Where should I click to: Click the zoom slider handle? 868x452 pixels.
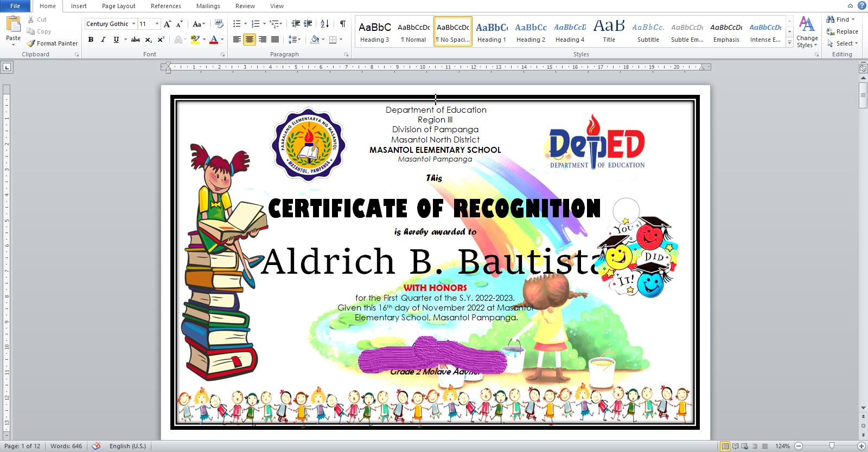832,446
